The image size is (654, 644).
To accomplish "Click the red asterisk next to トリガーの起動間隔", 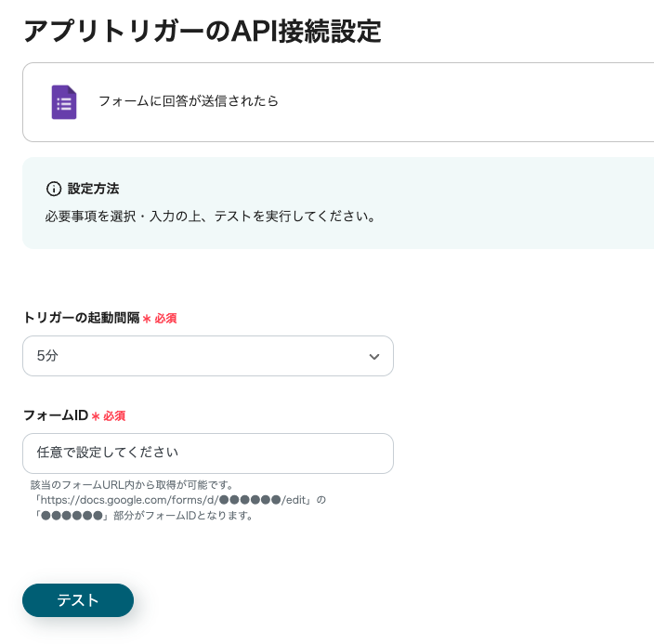I will [147, 319].
